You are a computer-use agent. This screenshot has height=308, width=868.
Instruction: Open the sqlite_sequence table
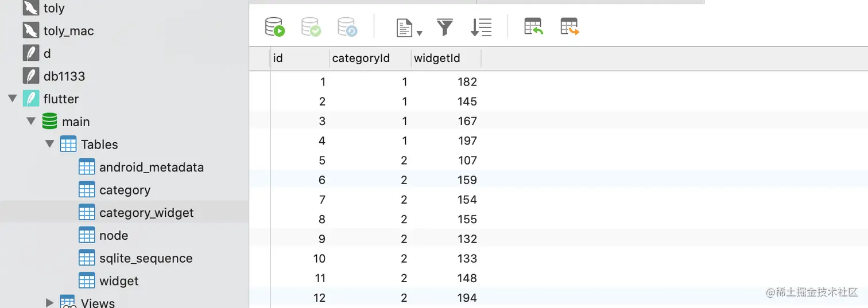coord(146,259)
